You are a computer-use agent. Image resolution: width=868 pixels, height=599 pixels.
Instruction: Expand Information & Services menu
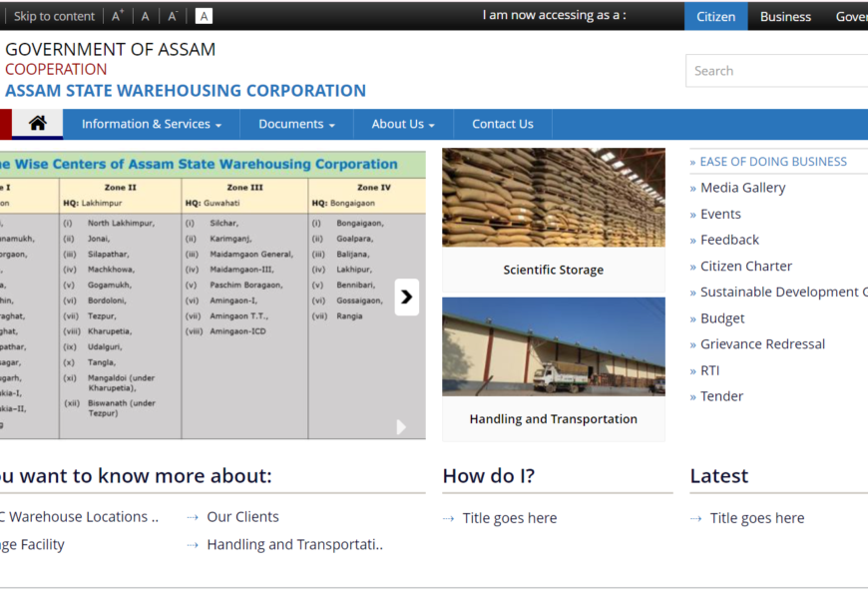(x=151, y=124)
